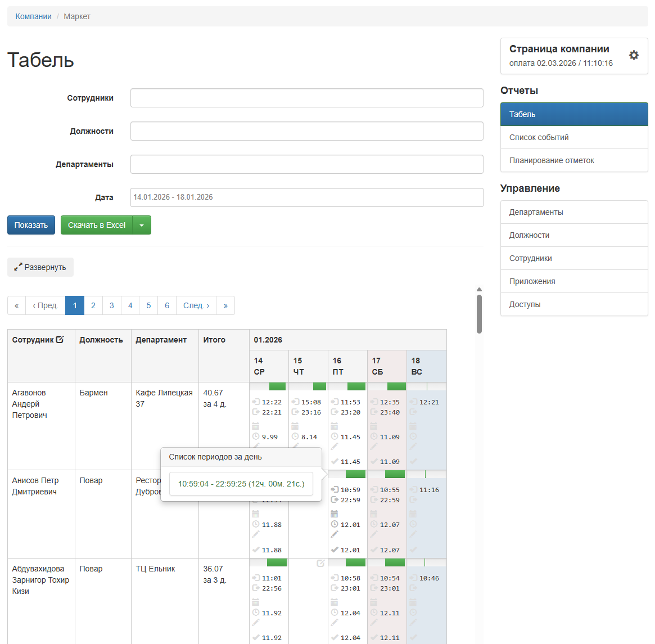Click the calendar icon above the 12.01 hours
The height and width of the screenshot is (644, 655).
pos(335,514)
